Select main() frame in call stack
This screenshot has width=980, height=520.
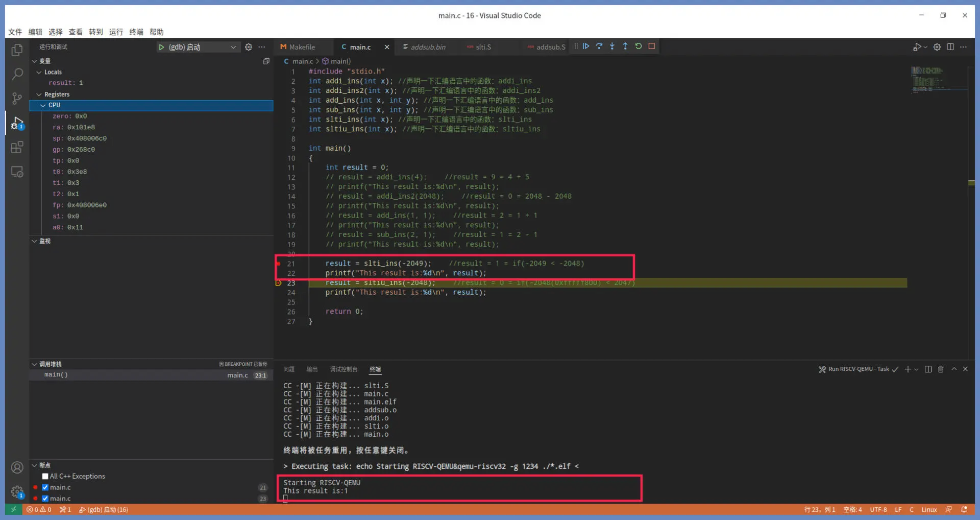click(151, 375)
